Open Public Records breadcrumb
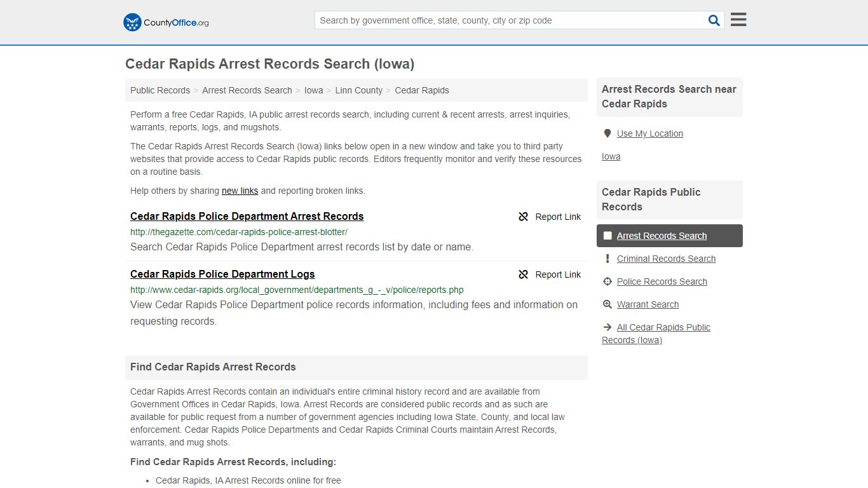Screen dimensions: 868x488 160,90
